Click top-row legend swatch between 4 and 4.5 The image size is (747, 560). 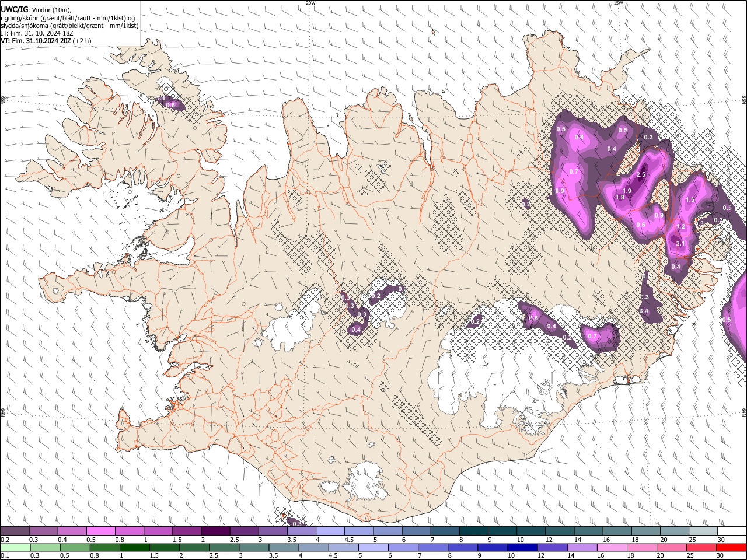pos(330,531)
